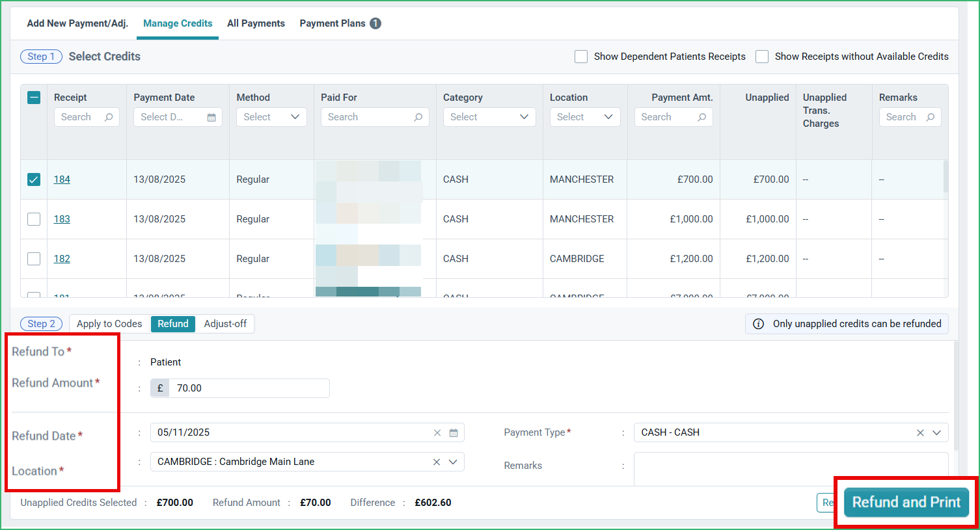Open the Method filter dropdown
Image resolution: width=980 pixels, height=530 pixels.
271,117
